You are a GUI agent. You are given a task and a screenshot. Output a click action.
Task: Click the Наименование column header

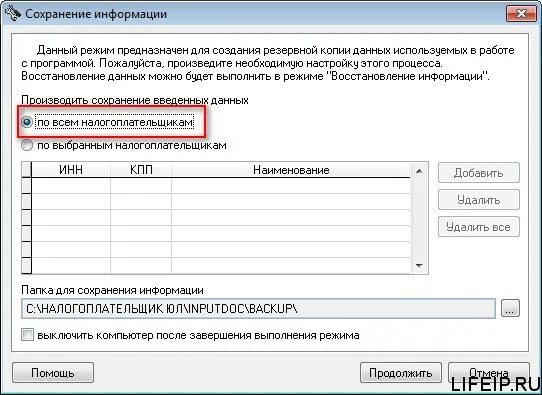click(291, 170)
